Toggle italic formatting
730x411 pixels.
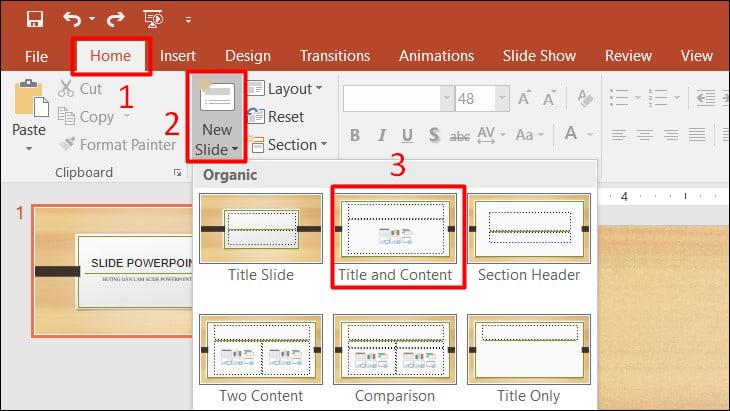coord(382,135)
